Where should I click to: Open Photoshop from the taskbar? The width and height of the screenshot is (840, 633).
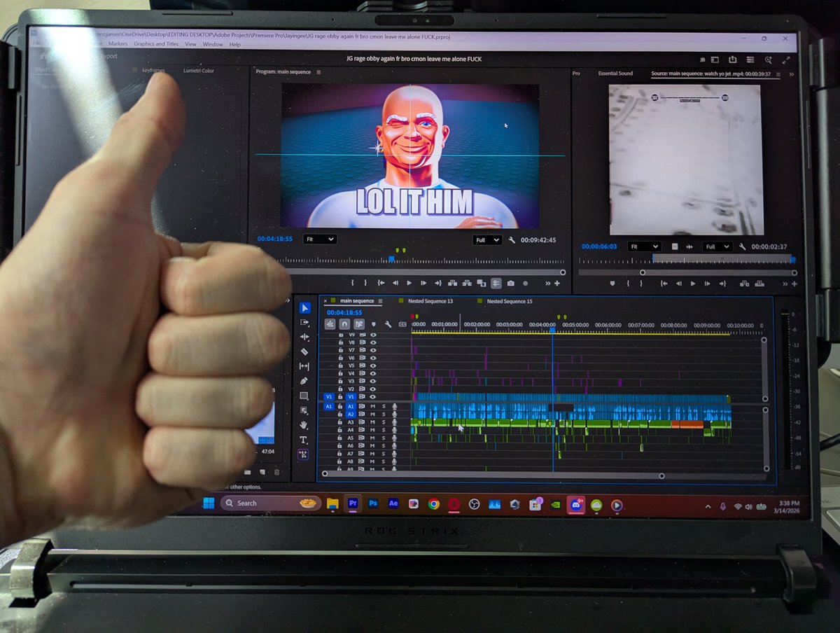pos(373,503)
